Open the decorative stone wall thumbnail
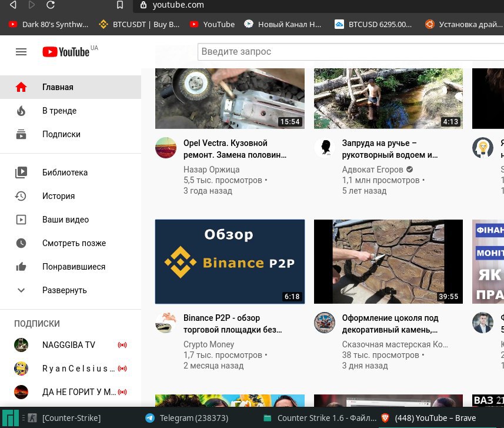 click(388, 261)
